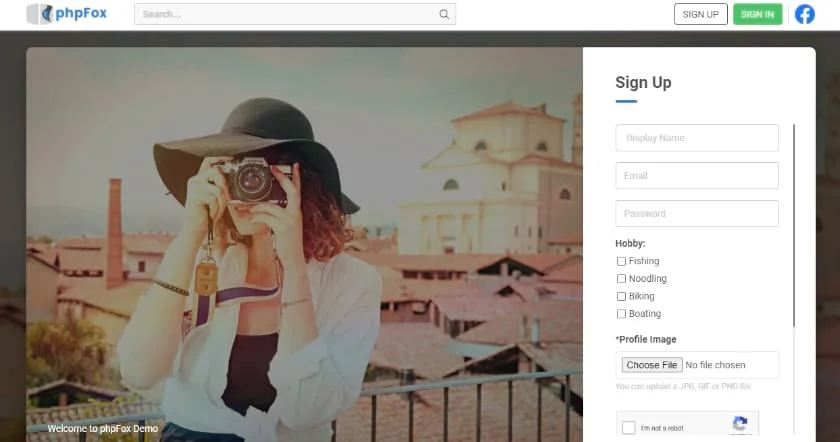Check the Noodling hobby checkbox
840x442 pixels.
click(621, 279)
